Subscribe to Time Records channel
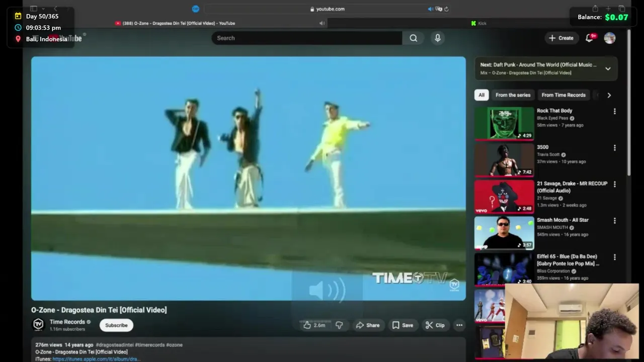 (116, 325)
